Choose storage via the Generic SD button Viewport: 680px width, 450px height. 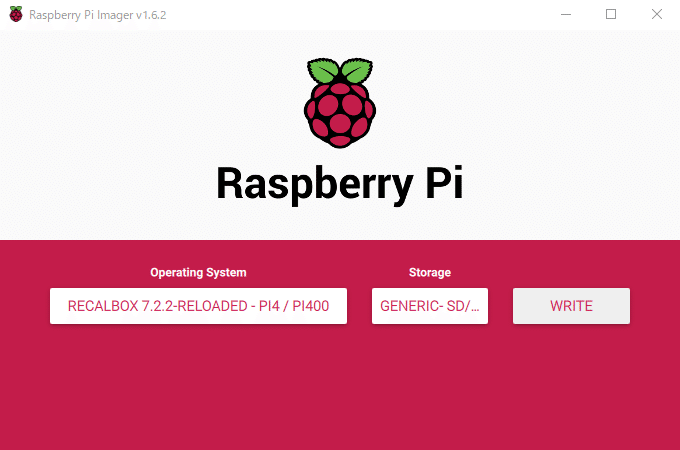(430, 306)
